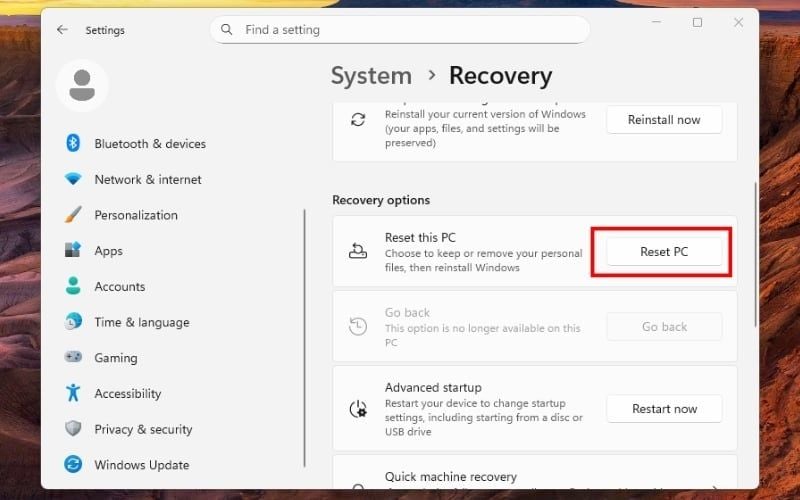
Task: Click the Windows Update sync icon
Action: coord(73,464)
